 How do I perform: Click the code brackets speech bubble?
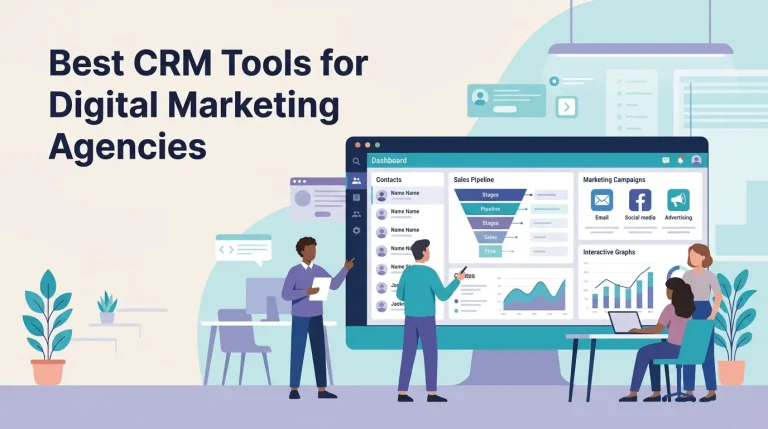pos(243,250)
